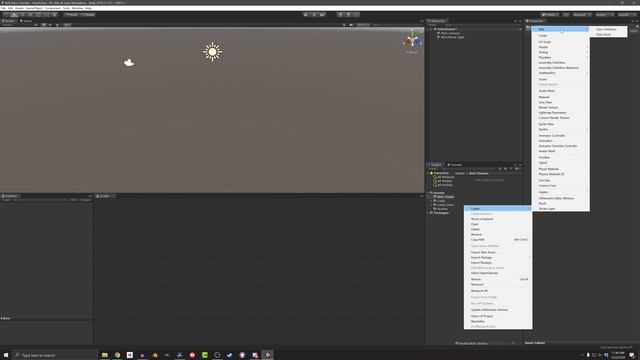Toggle Pivot/Center handle position button

71,15
